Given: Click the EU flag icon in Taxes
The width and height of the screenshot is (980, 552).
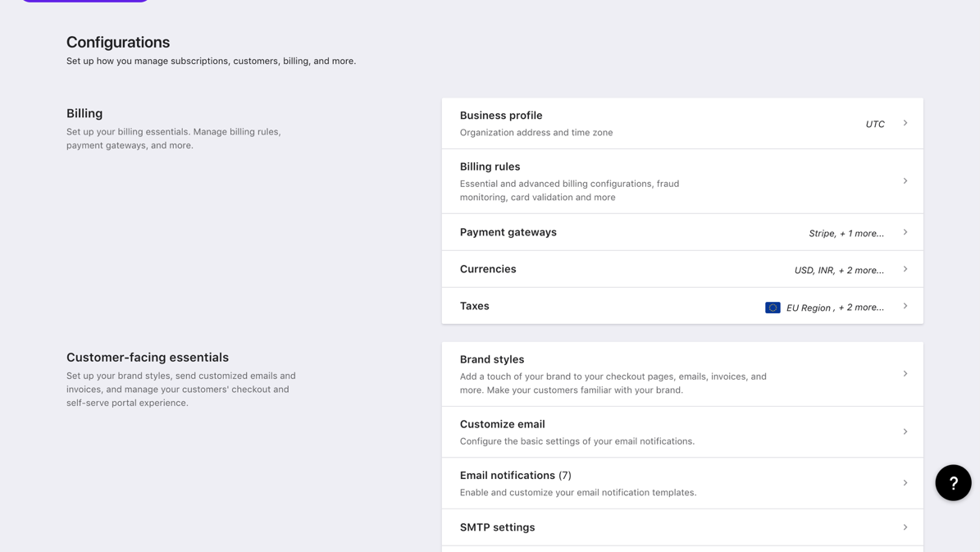Looking at the screenshot, I should coord(773,308).
